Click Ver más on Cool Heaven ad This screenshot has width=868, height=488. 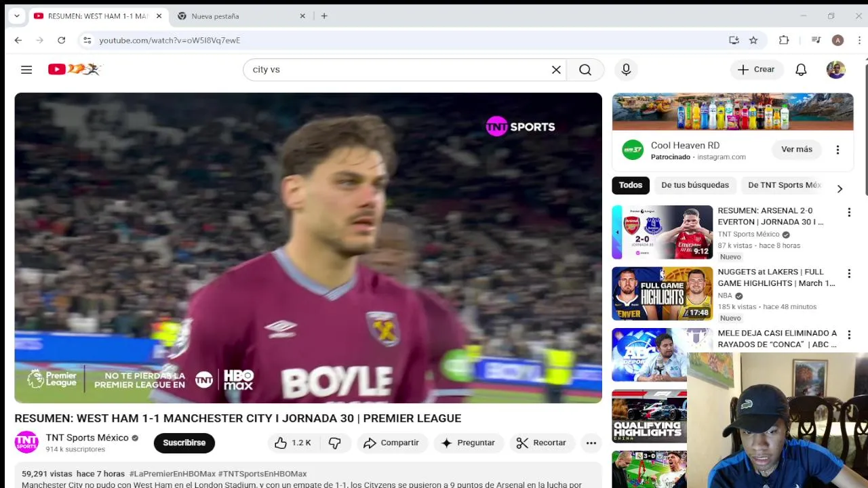tap(797, 149)
